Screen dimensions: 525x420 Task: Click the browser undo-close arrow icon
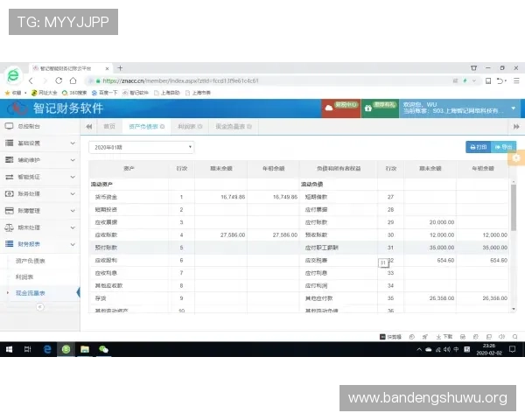[x=500, y=80]
